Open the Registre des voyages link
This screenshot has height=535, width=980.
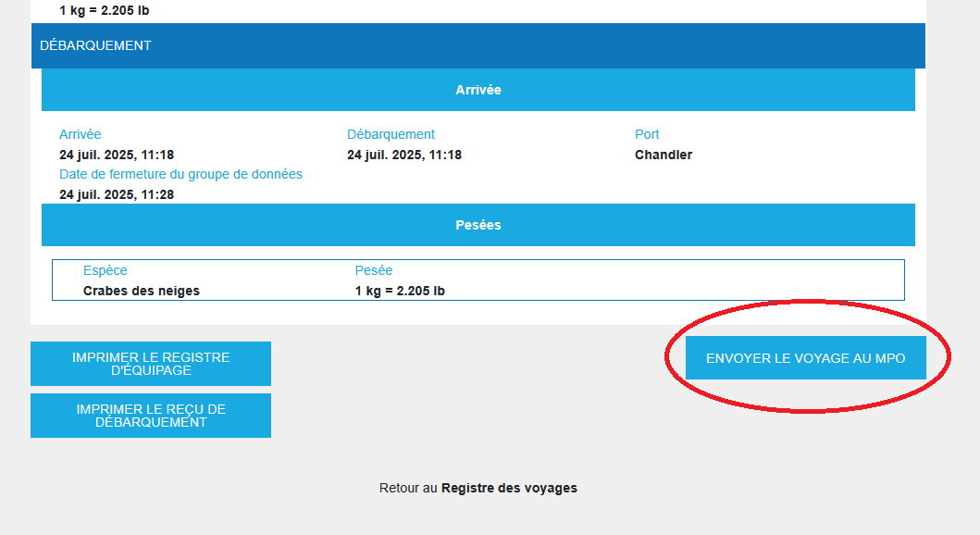(509, 488)
